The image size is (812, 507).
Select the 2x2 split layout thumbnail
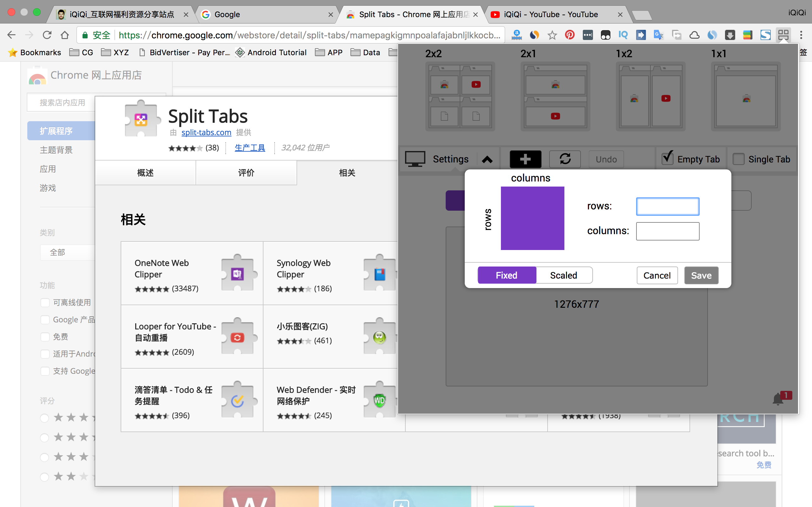point(460,96)
